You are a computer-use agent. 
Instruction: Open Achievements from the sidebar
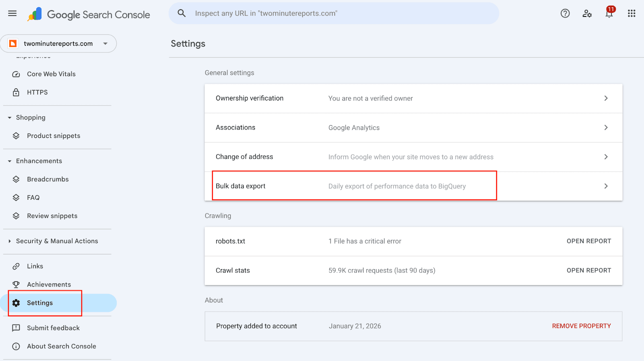[49, 285]
